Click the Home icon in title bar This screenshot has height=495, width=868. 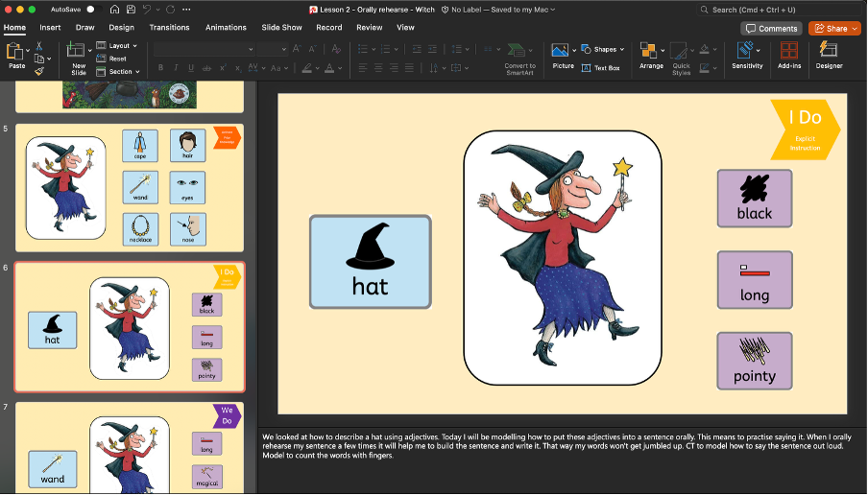(114, 10)
